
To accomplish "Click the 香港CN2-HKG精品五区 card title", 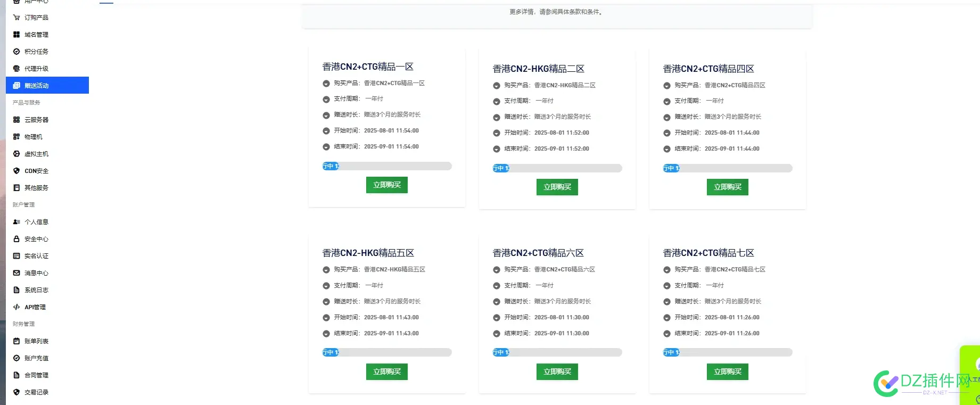I will 368,253.
